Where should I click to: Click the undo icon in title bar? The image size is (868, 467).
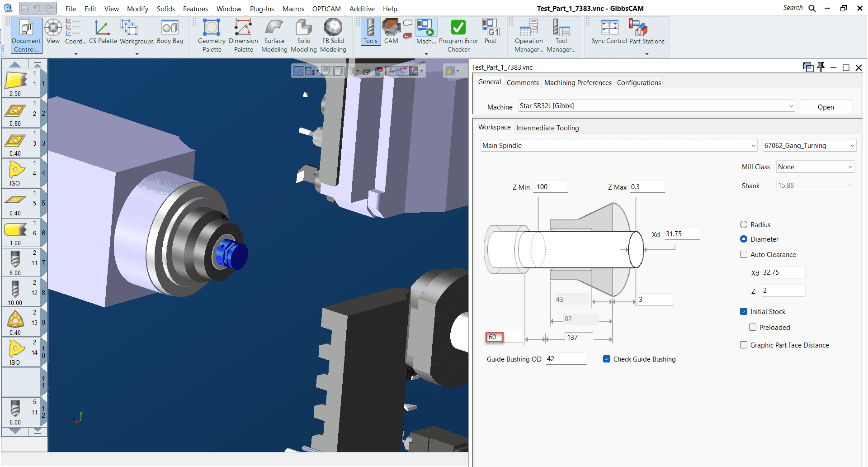click(38, 8)
